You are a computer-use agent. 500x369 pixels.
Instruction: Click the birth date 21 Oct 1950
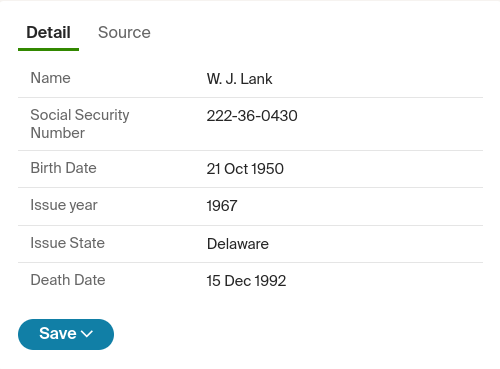[245, 169]
